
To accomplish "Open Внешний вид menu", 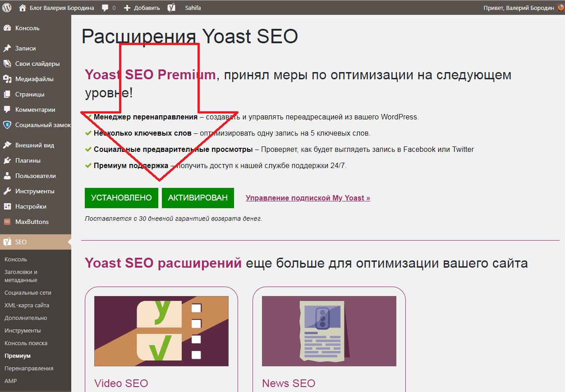I will click(35, 145).
